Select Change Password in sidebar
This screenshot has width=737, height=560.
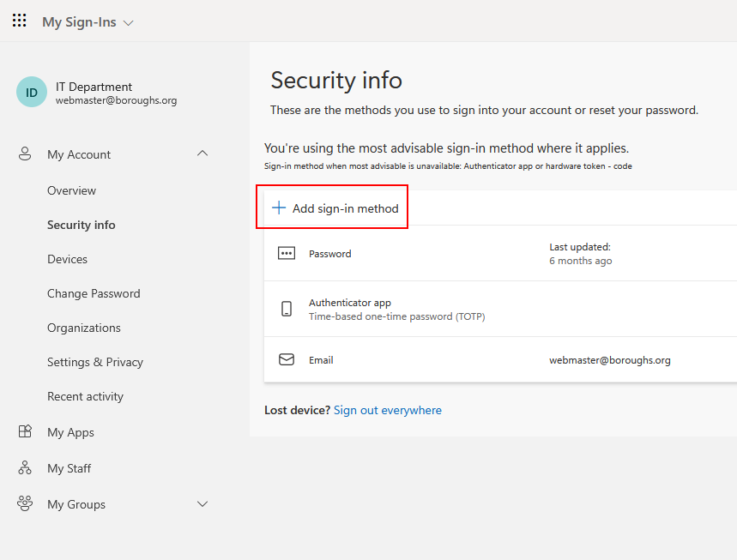94,293
